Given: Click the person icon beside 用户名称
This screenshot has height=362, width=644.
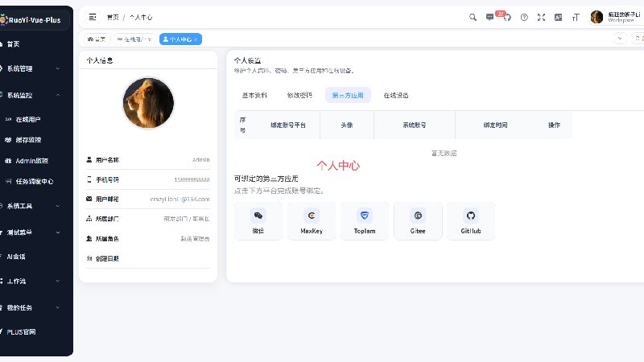Looking at the screenshot, I should pyautogui.click(x=89, y=159).
